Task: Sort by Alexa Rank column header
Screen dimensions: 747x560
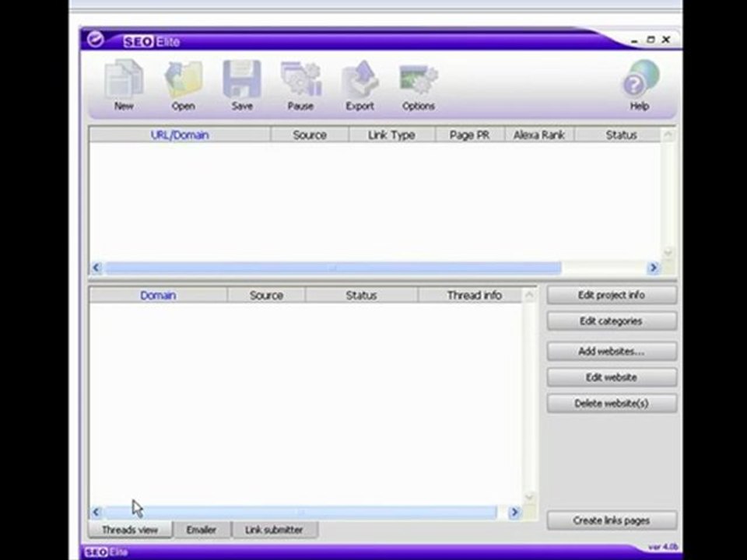Action: [539, 135]
